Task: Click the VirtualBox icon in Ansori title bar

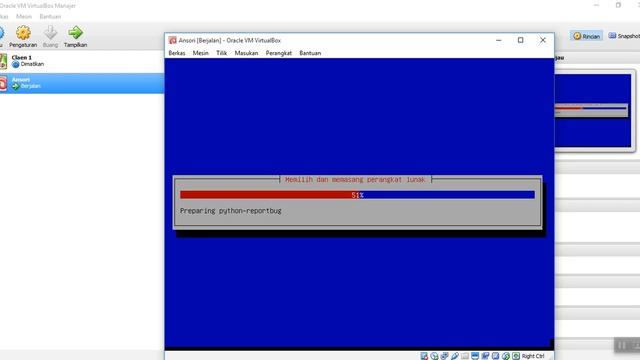Action: (x=173, y=40)
